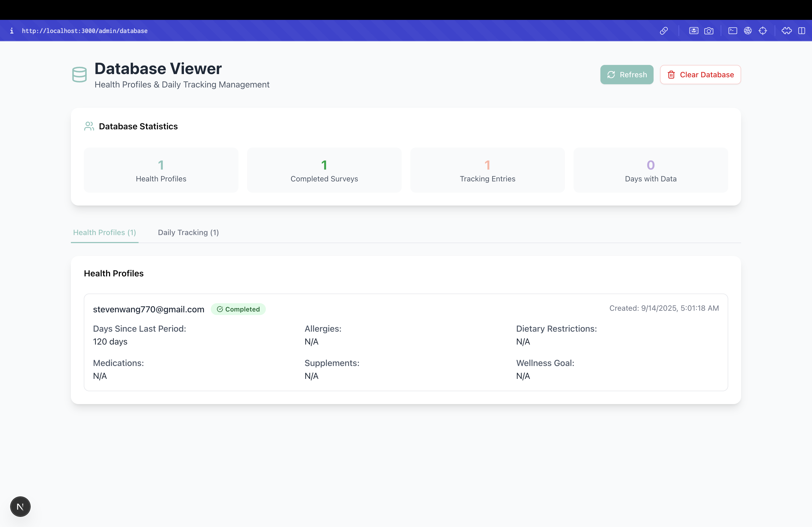This screenshot has width=812, height=527.
Task: Click the globe network icon
Action: (x=748, y=31)
